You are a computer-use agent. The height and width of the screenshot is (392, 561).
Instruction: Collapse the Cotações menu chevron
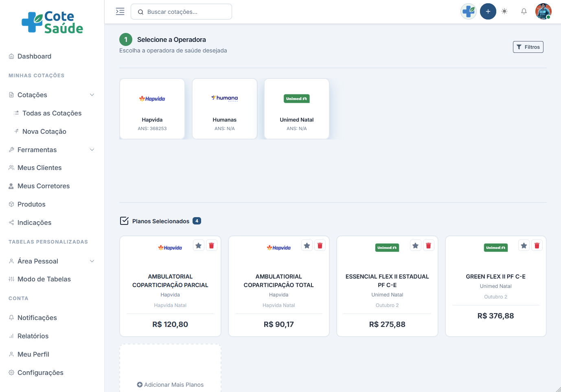(92, 95)
